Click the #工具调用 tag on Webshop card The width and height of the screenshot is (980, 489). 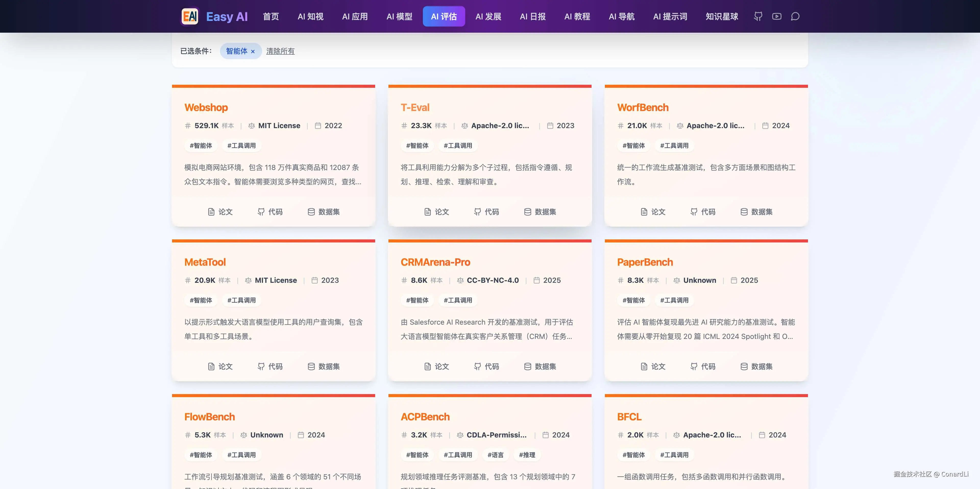(241, 145)
